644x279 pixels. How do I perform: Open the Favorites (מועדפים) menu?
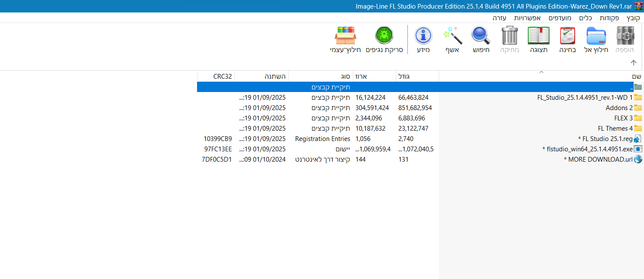pos(559,18)
